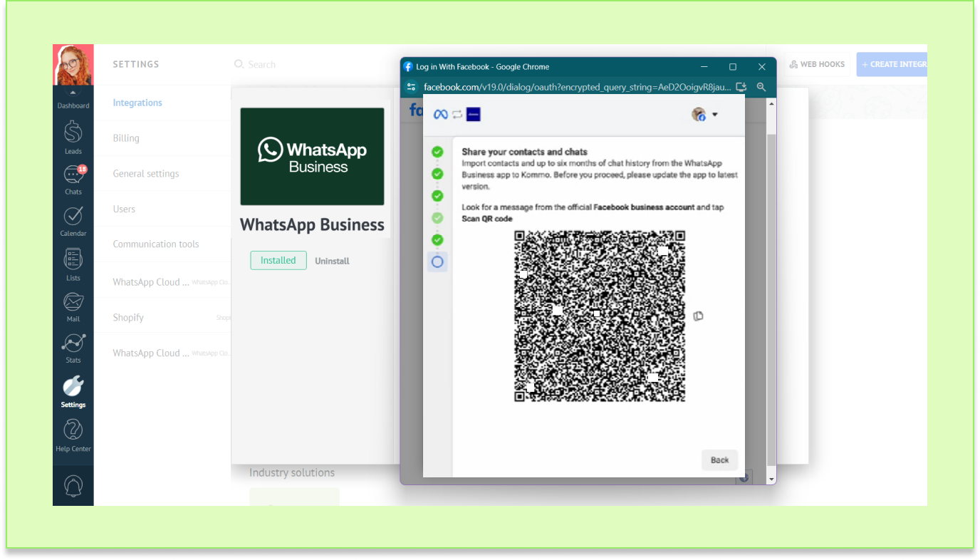The image size is (980, 560).
Task: Open the Dashboard from the sidebar
Action: tap(73, 100)
